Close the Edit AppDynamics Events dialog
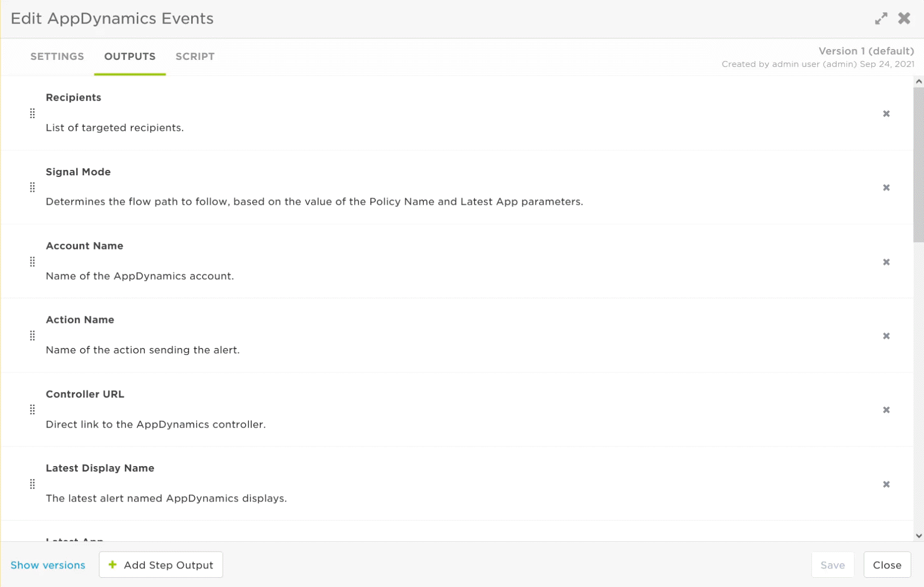924x587 pixels. pyautogui.click(x=904, y=19)
